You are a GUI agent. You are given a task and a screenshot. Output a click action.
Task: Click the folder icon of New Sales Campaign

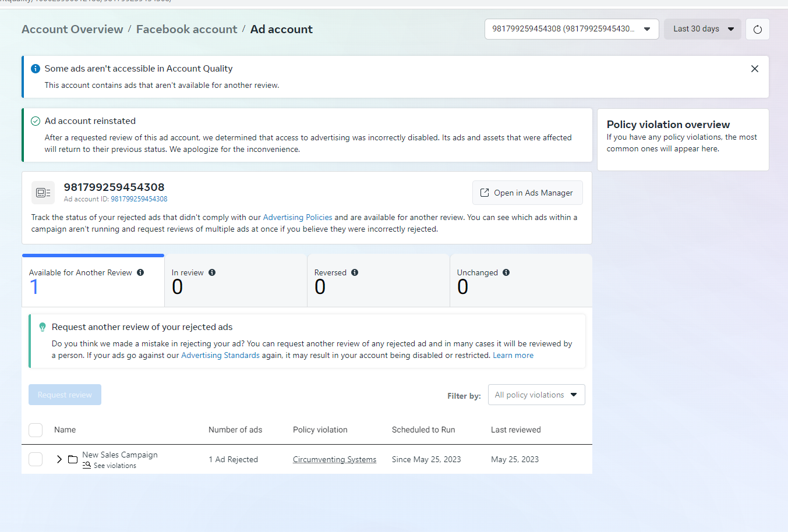tap(73, 459)
